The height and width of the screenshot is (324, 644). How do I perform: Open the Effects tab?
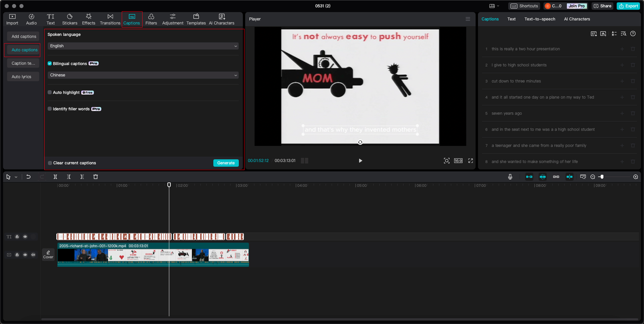point(89,19)
